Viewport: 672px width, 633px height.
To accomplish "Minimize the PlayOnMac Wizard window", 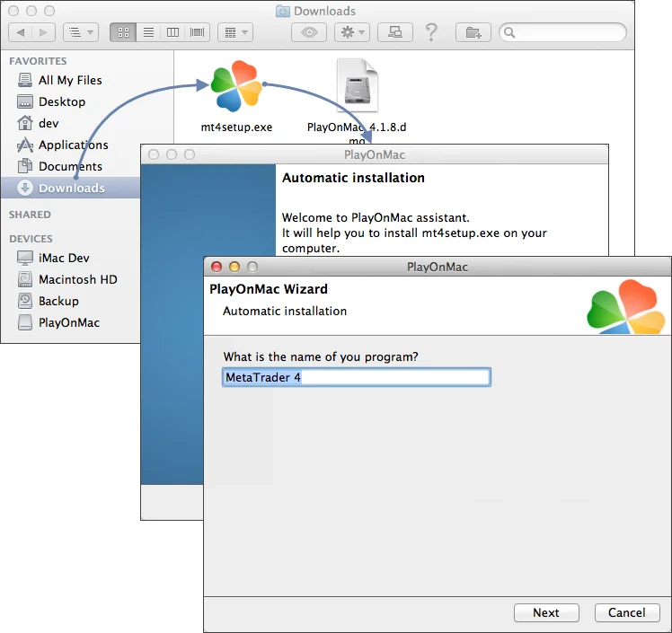I will (234, 267).
